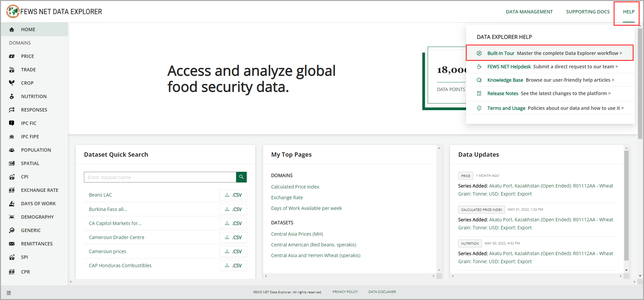The width and height of the screenshot is (644, 300).
Task: Open the Help menu
Action: [x=628, y=12]
